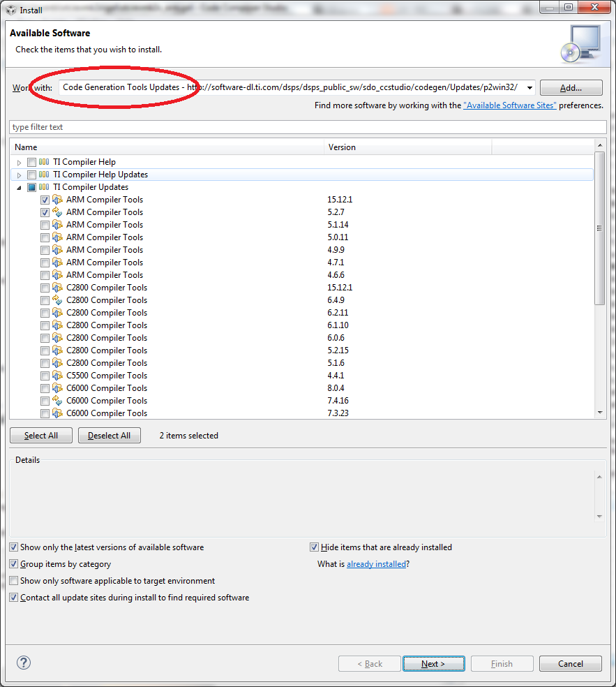Click the C2800 Compiler Tools 6.0.6 feature icon
The image size is (616, 687).
(57, 338)
